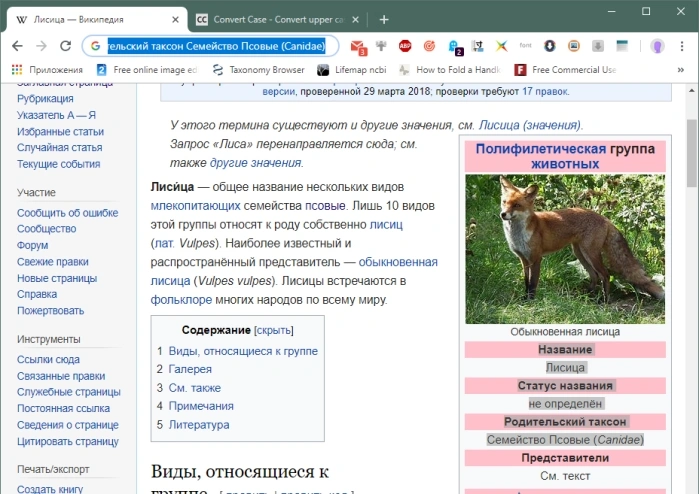Switch to the Лисица — Википедия tab
Image resolution: width=699 pixels, height=494 pixels.
coord(96,20)
